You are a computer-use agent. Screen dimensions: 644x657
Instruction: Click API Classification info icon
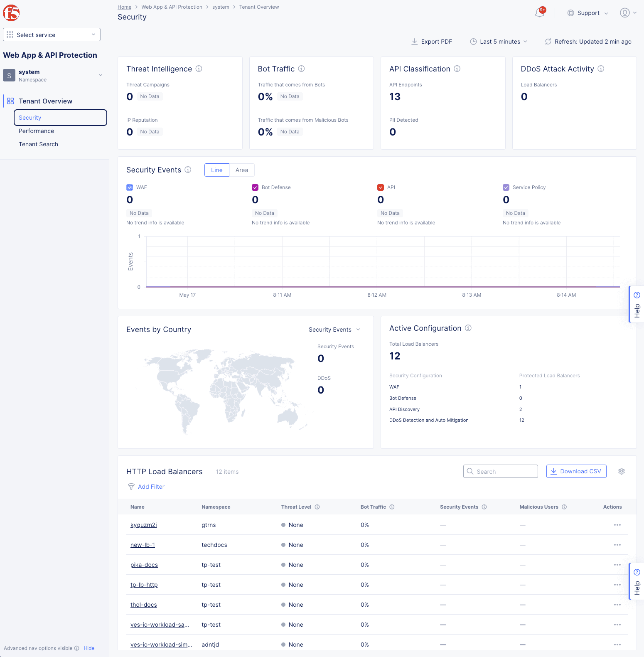click(x=457, y=69)
